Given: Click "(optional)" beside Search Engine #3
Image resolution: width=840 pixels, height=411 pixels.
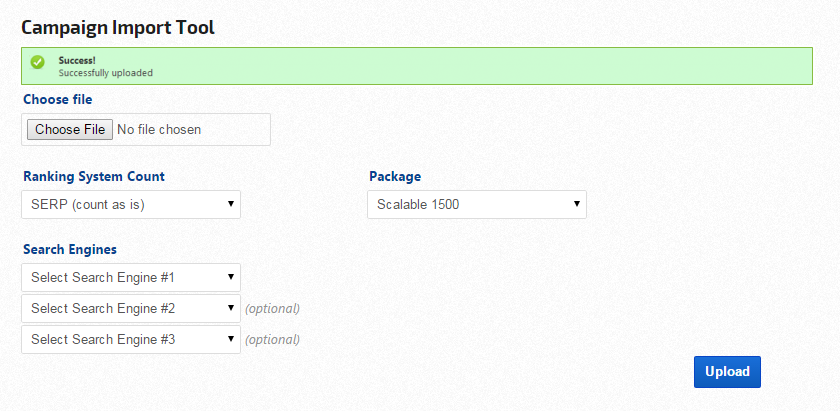Looking at the screenshot, I should pos(272,340).
